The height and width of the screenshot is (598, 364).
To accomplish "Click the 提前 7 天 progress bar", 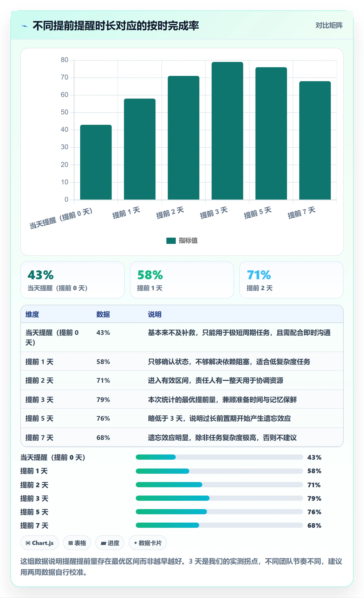I will 219,525.
